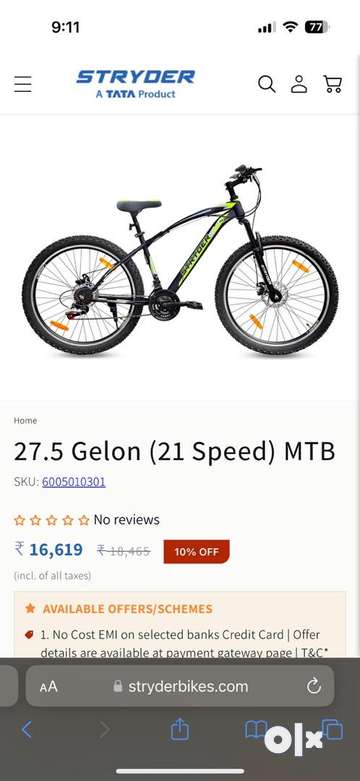360x781 pixels.
Task: Click the 10% OFF badge
Action: pos(197,551)
